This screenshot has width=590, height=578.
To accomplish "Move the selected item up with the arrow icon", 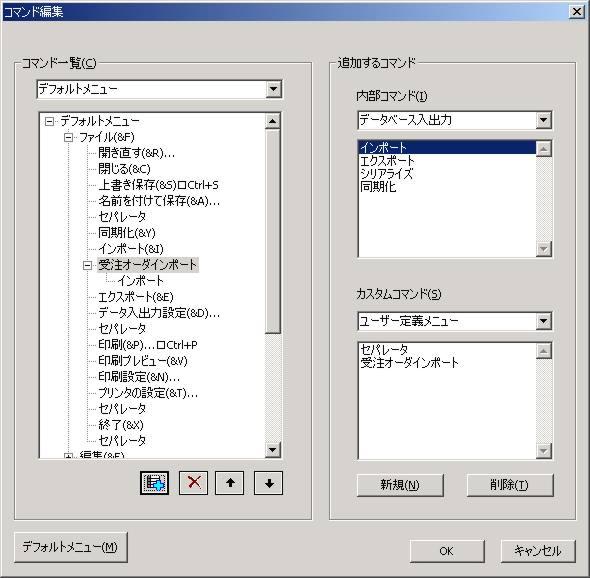I will click(230, 483).
